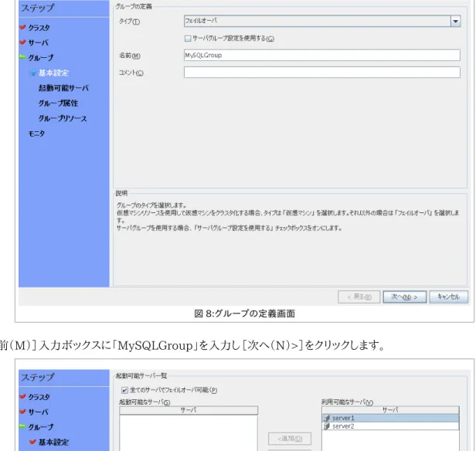The width and height of the screenshot is (476, 451).
Task: Click the 名前 field containing MySQLGroup
Action: [x=322, y=55]
